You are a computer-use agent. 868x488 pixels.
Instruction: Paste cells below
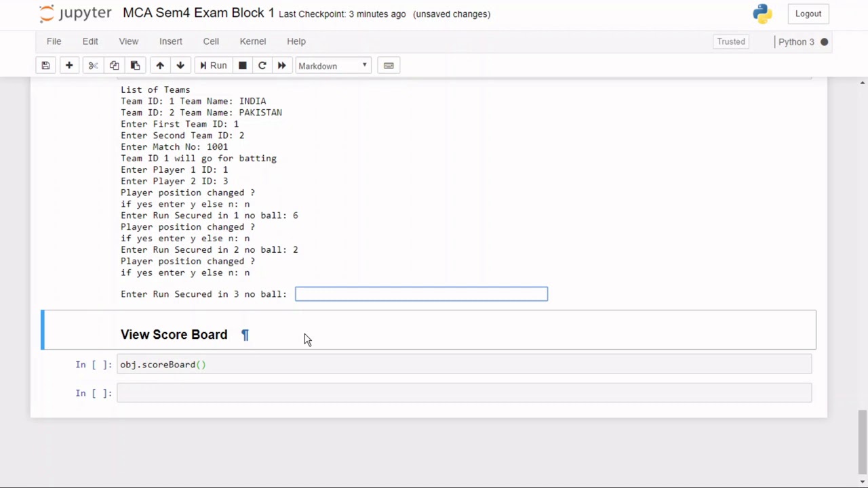point(135,66)
